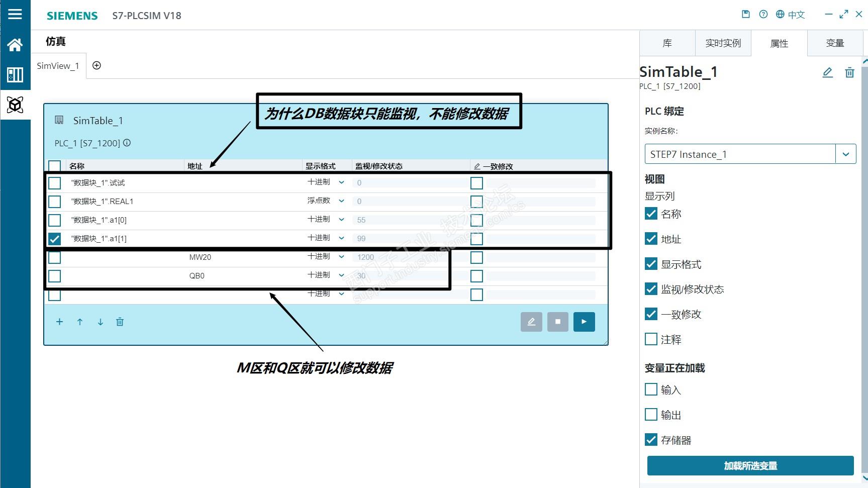Sort by 地址 column header
The image size is (868, 488).
(195, 166)
